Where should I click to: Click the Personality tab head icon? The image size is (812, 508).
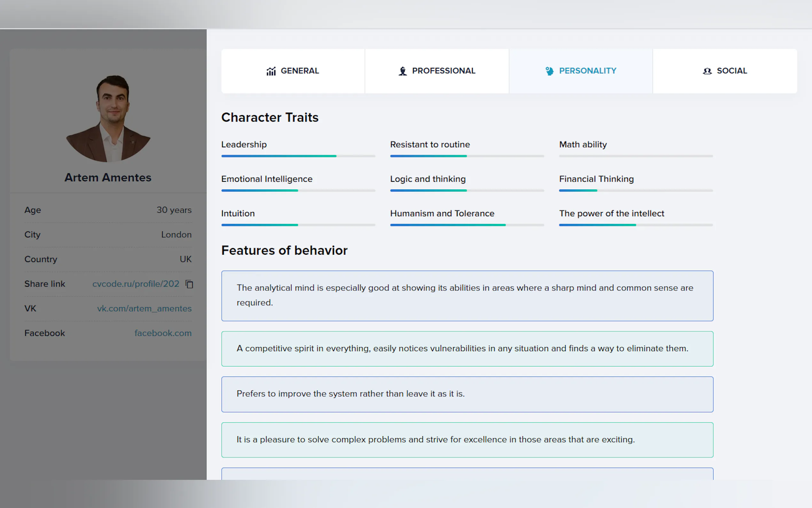click(x=549, y=71)
